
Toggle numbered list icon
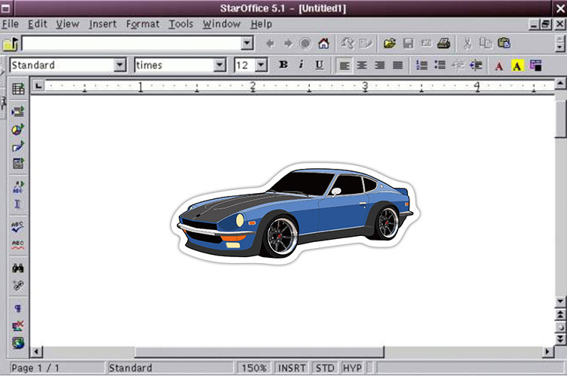pyautogui.click(x=421, y=65)
